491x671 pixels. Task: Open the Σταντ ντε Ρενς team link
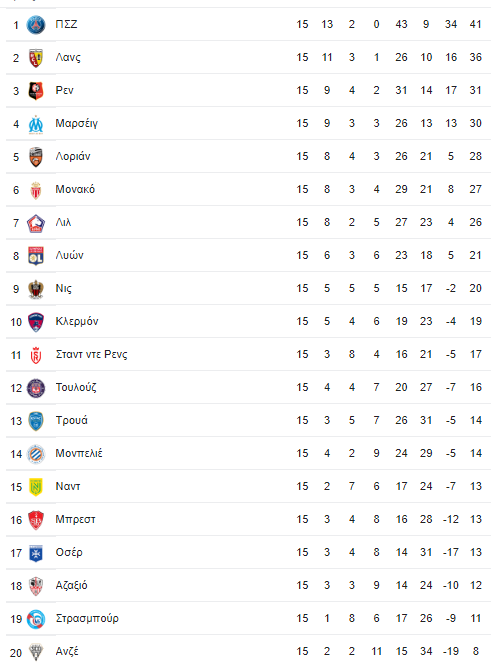92,354
